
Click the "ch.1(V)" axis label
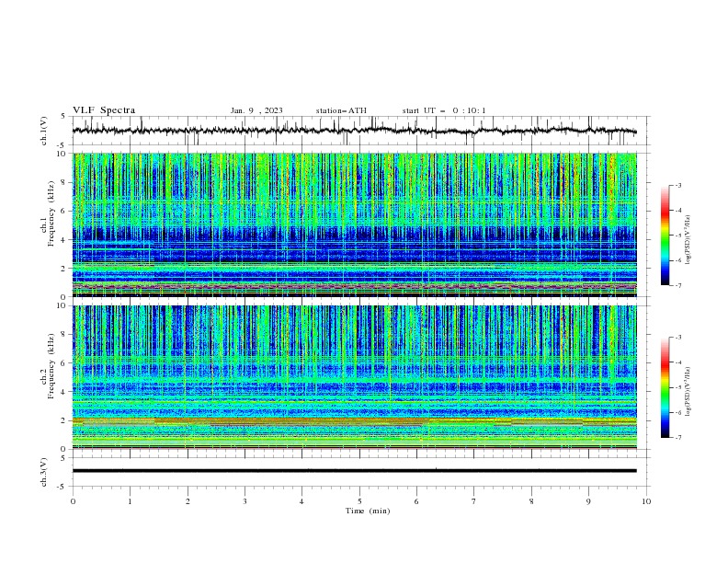(44, 131)
